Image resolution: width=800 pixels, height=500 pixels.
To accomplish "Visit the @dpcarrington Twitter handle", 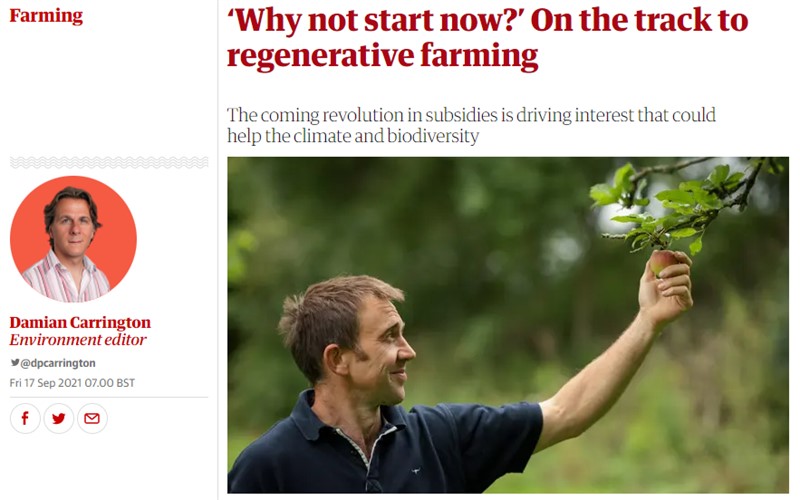I will pos(58,363).
